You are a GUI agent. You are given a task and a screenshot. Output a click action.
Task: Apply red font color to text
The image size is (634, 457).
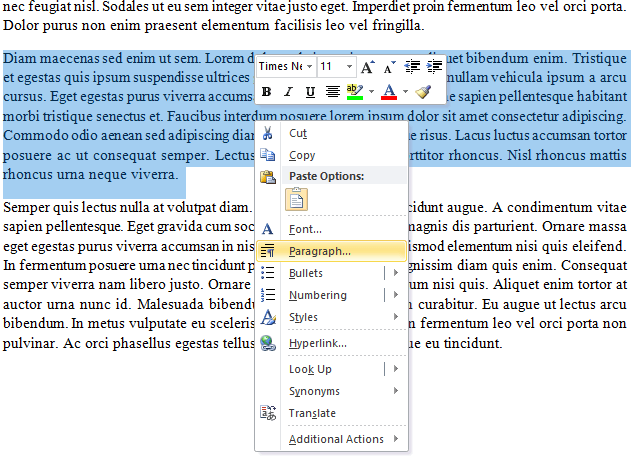coord(390,92)
